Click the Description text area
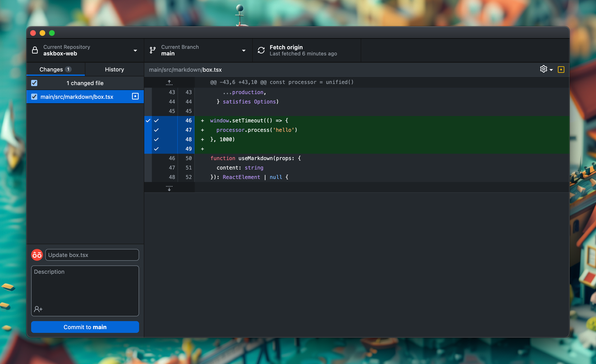596x364 pixels. point(85,291)
